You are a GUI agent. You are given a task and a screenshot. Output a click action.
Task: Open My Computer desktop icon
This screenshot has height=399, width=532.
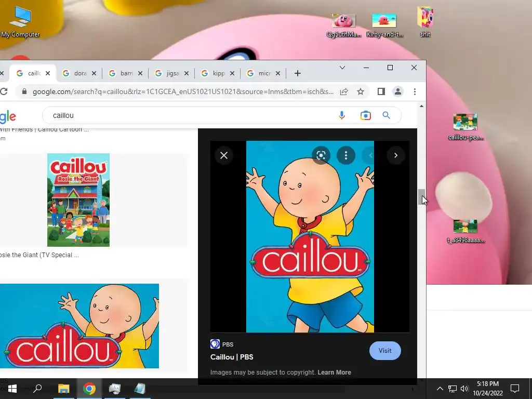[20, 21]
